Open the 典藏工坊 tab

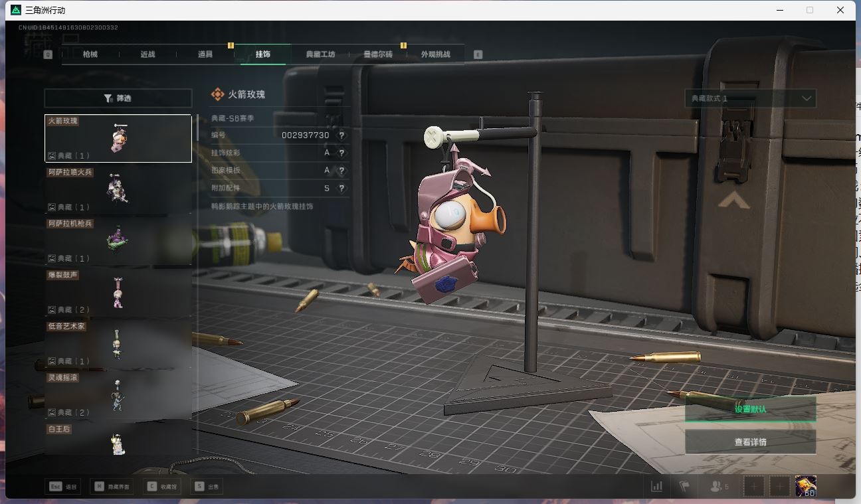tap(320, 54)
